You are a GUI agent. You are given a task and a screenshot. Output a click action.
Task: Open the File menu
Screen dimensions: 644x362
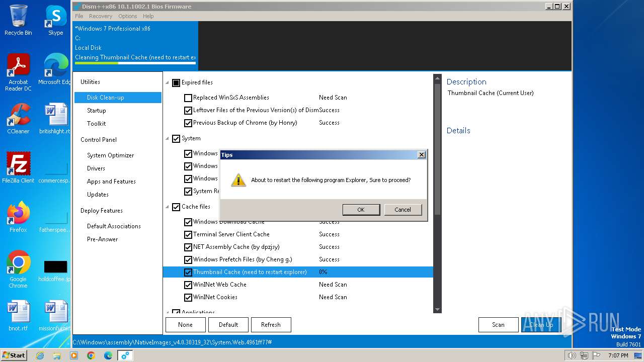[x=79, y=16]
